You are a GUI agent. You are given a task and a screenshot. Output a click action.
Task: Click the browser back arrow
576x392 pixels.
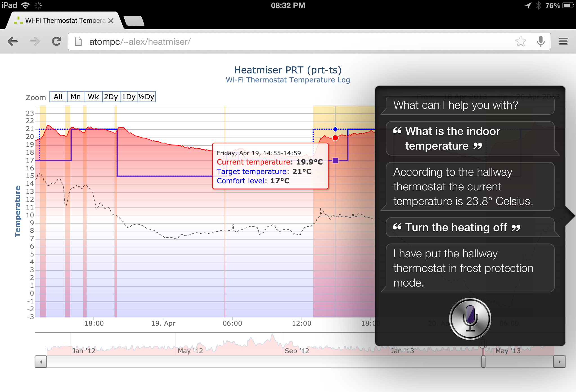pyautogui.click(x=13, y=42)
